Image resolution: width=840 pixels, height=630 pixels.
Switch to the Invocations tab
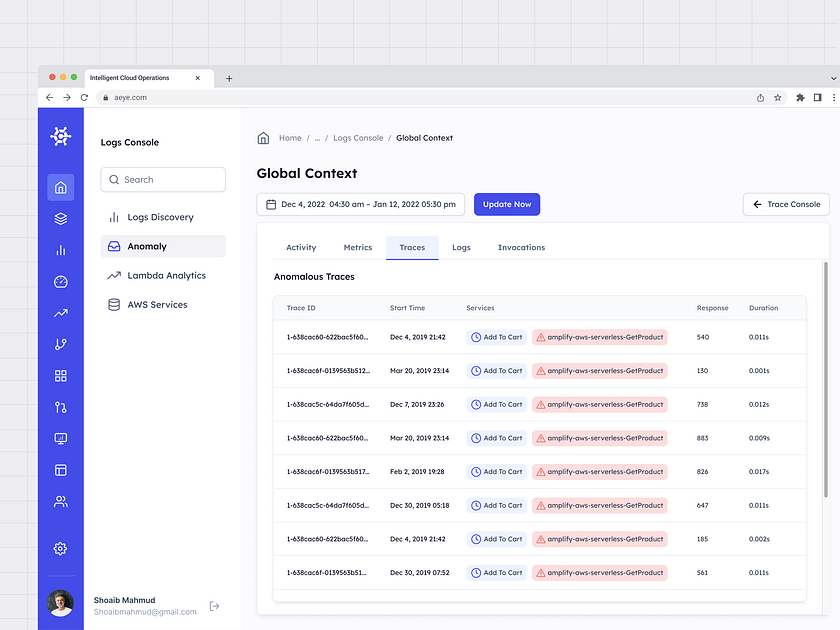pos(521,247)
